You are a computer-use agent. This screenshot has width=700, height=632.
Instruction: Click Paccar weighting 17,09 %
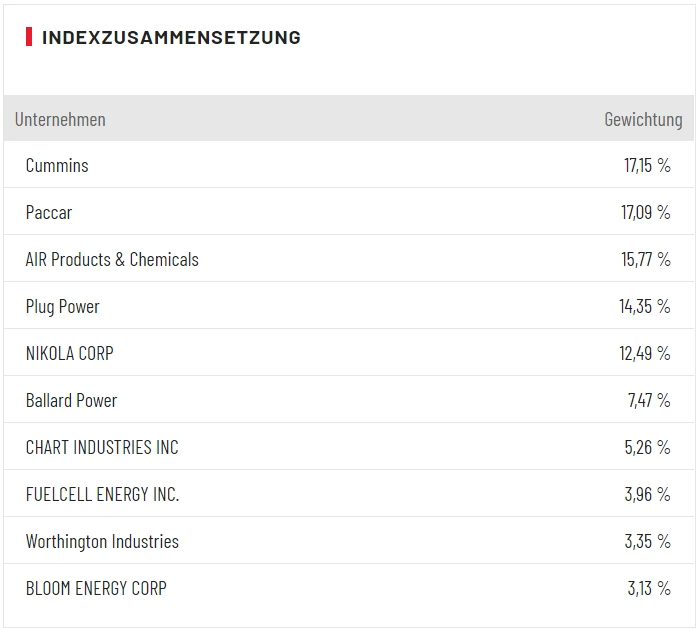645,212
